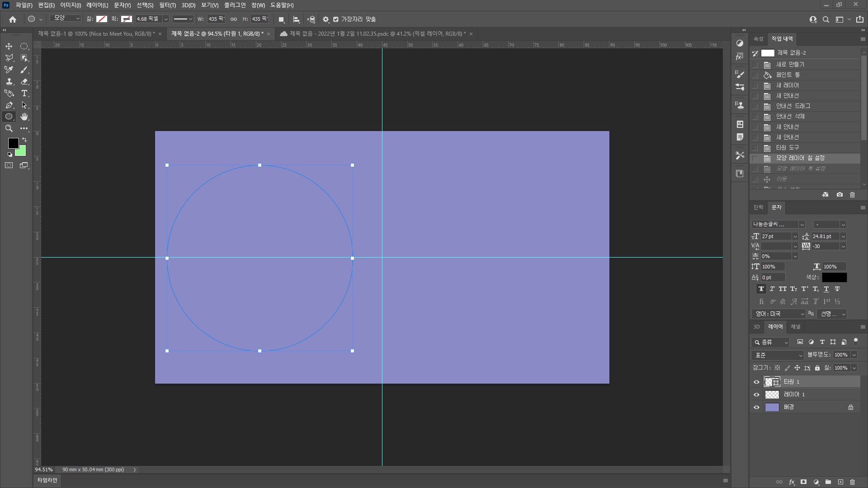The width and height of the screenshot is (868, 488).
Task: Click the path alignment icon in the options bar
Action: 296,19
